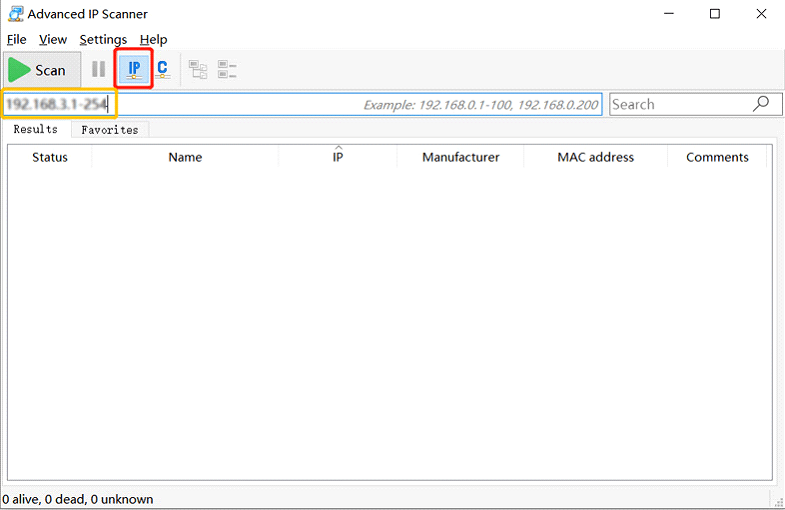Sort by Comments column header
This screenshot has height=510, width=785.
717,157
